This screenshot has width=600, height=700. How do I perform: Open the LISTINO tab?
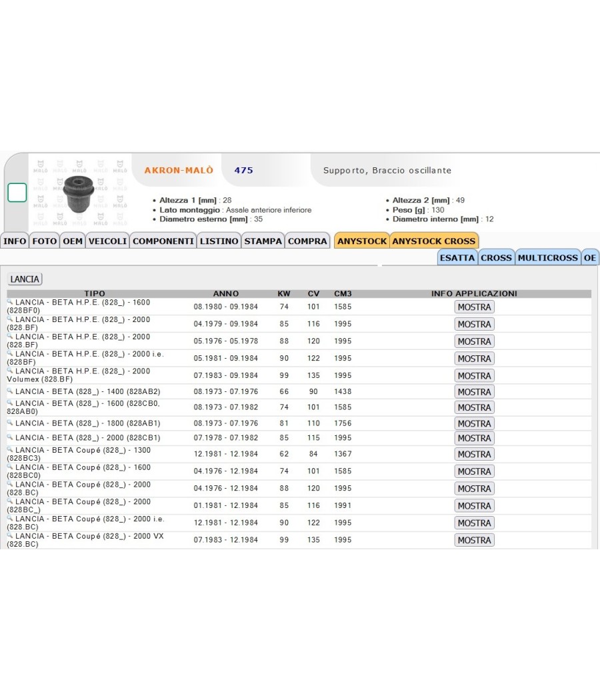point(219,241)
